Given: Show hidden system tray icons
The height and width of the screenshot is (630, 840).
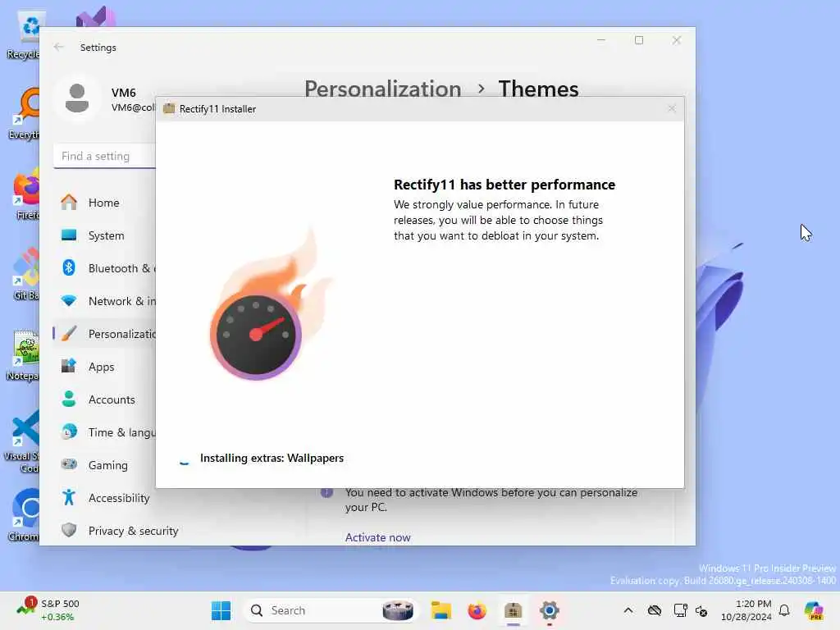Looking at the screenshot, I should (x=628, y=610).
